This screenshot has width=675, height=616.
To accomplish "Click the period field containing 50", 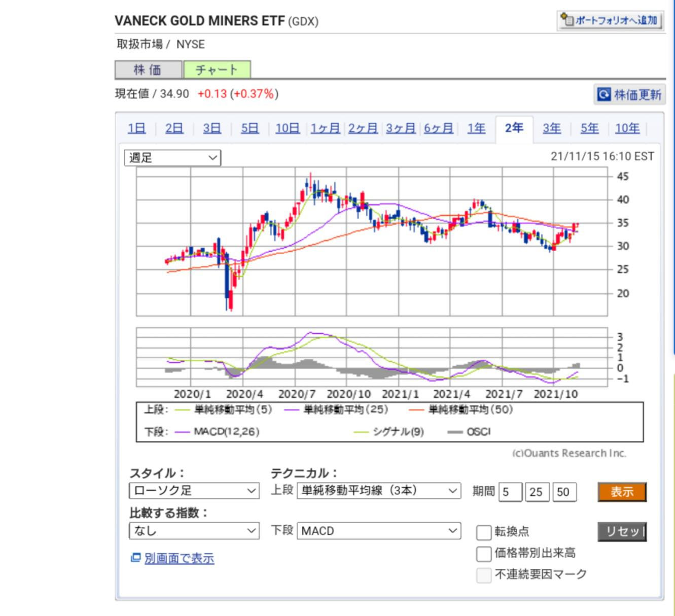I will (564, 492).
